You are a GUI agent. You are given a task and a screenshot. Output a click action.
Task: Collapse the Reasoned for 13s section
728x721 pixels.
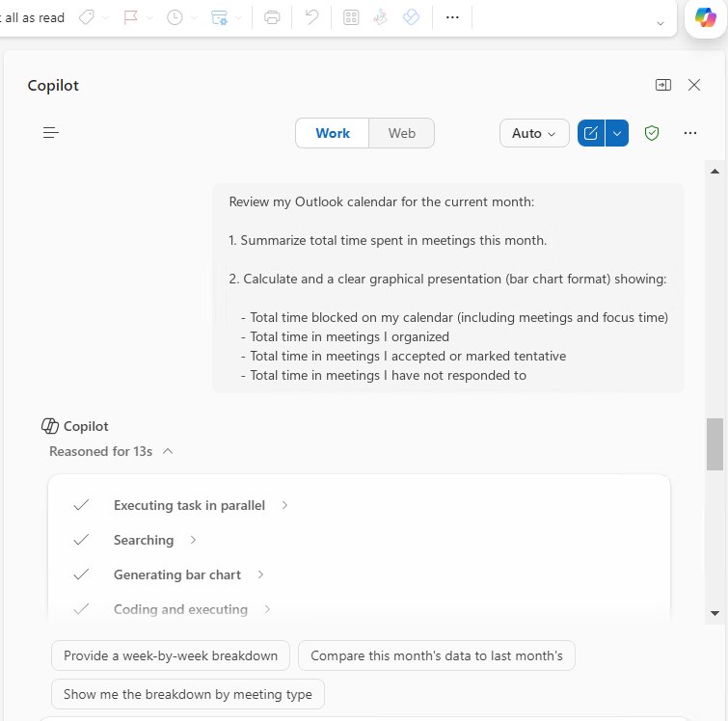pyautogui.click(x=112, y=451)
